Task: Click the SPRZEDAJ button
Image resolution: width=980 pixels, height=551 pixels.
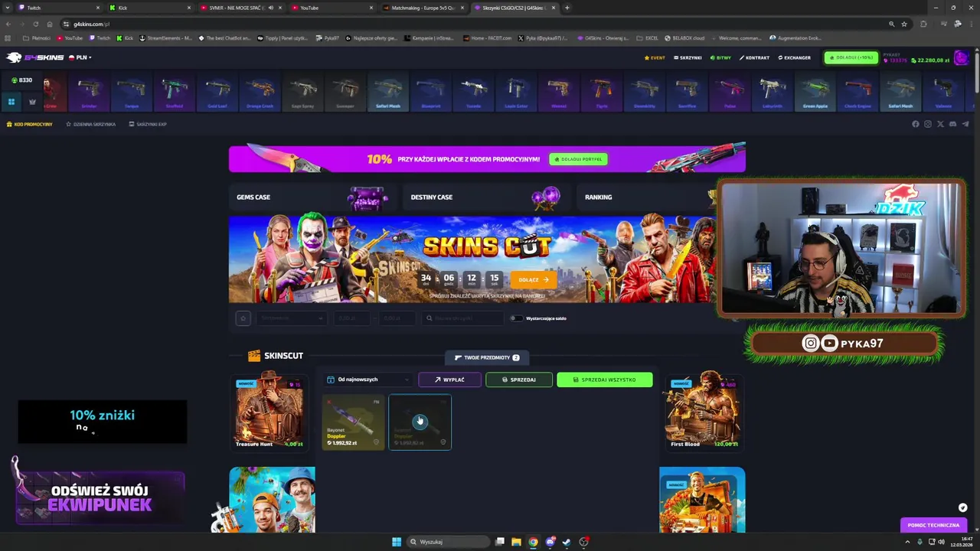Action: pos(519,380)
